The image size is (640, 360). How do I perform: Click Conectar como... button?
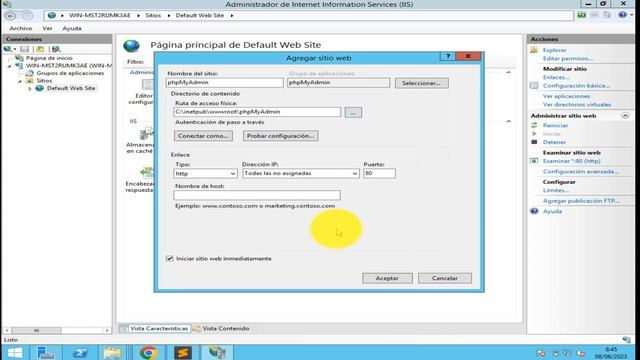(203, 136)
